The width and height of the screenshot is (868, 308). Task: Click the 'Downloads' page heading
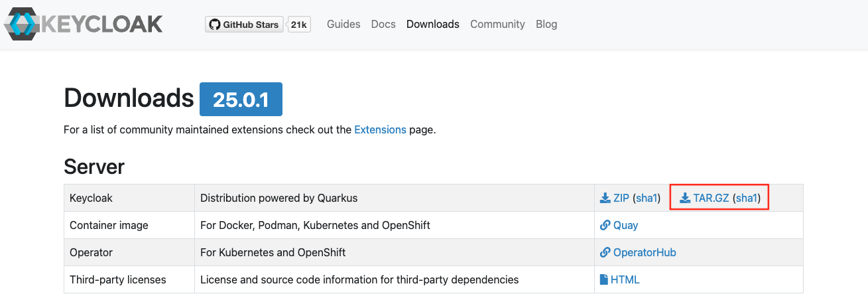129,98
